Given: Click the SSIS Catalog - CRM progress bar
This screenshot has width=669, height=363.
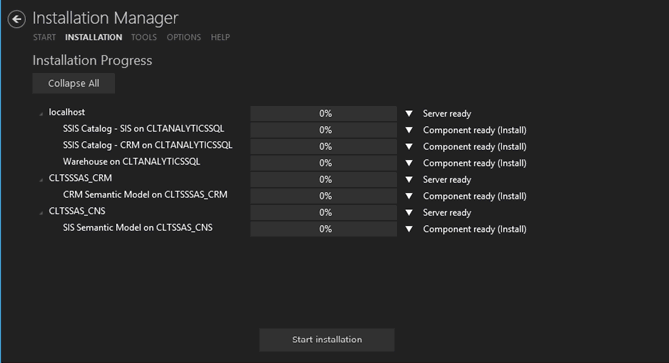Looking at the screenshot, I should pos(324,147).
